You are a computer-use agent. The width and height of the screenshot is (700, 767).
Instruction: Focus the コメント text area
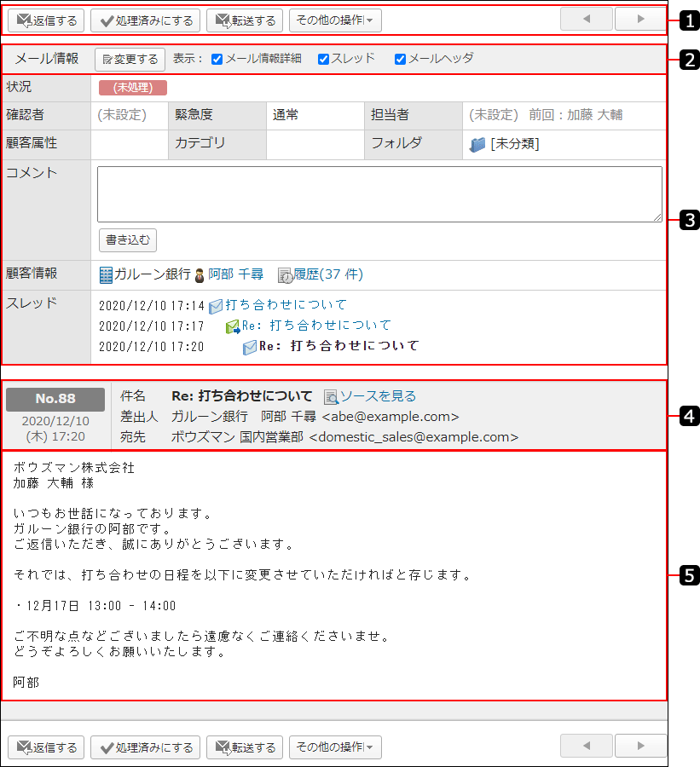coord(379,194)
